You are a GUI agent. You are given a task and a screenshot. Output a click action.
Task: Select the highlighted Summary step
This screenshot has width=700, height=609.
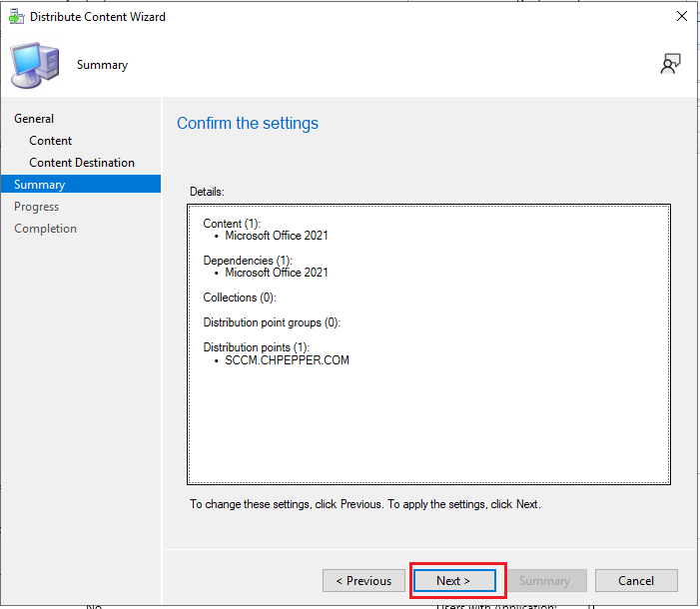[x=81, y=184]
